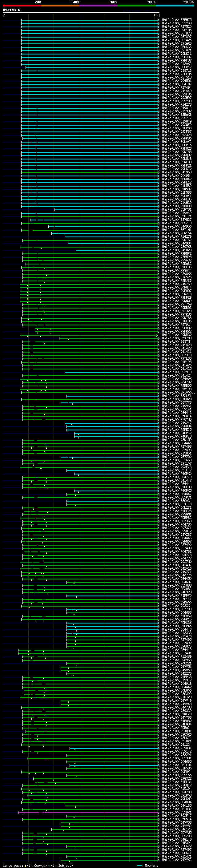Select hit label UniRef100_B9SF47
The image size is (197, 868).
(x=177, y=816)
